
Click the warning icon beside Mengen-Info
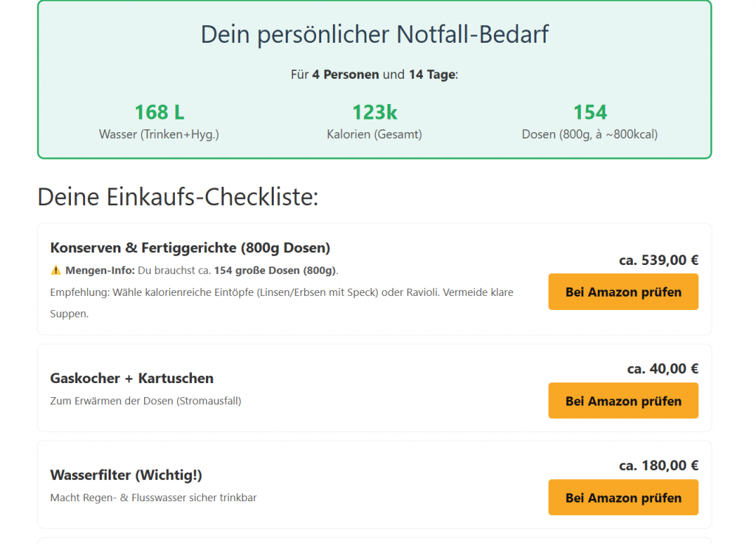(x=56, y=270)
